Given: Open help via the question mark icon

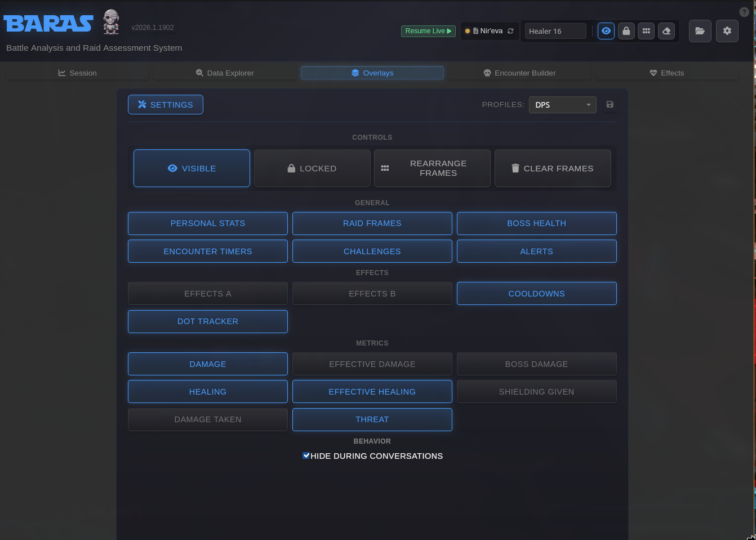Looking at the screenshot, I should (x=744, y=11).
